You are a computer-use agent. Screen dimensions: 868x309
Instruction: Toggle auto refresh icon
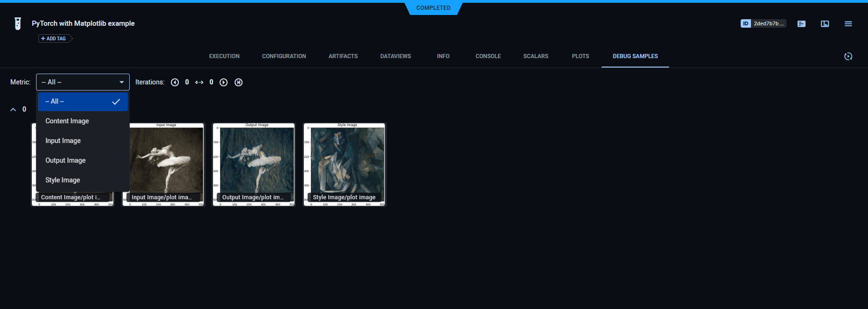tap(848, 56)
